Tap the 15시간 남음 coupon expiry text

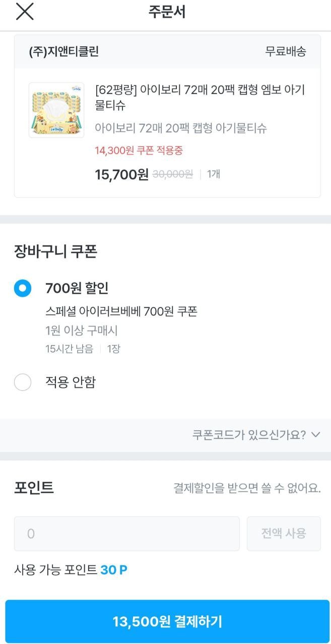pyautogui.click(x=69, y=349)
